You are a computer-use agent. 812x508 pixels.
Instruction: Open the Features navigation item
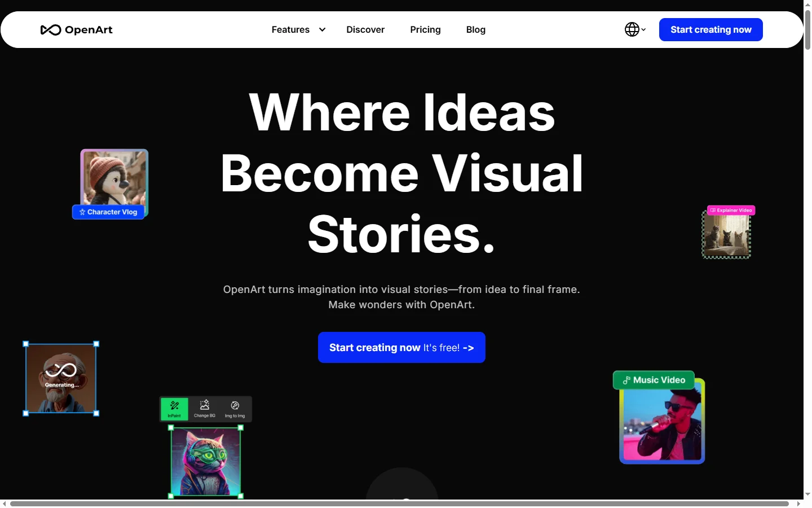pyautogui.click(x=290, y=29)
